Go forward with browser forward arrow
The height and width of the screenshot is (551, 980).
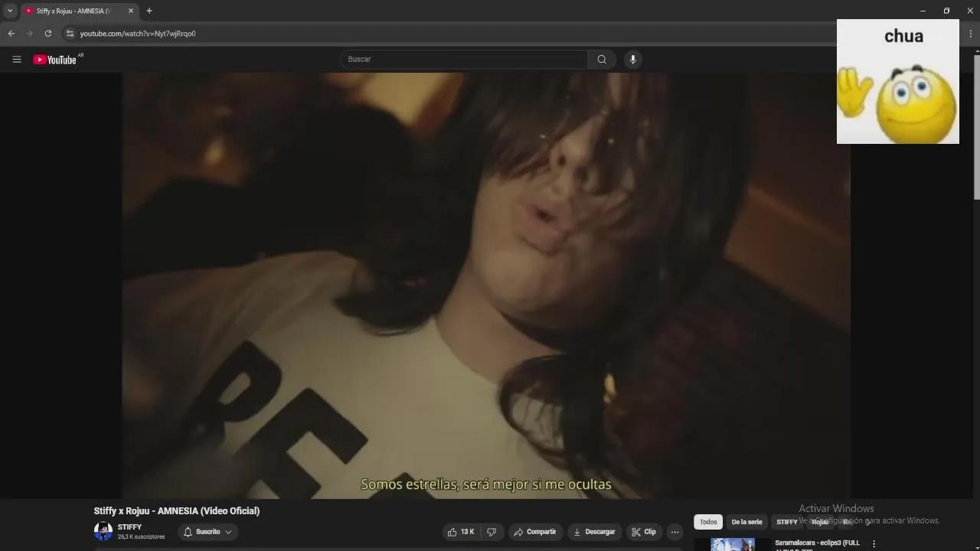pos(29,34)
